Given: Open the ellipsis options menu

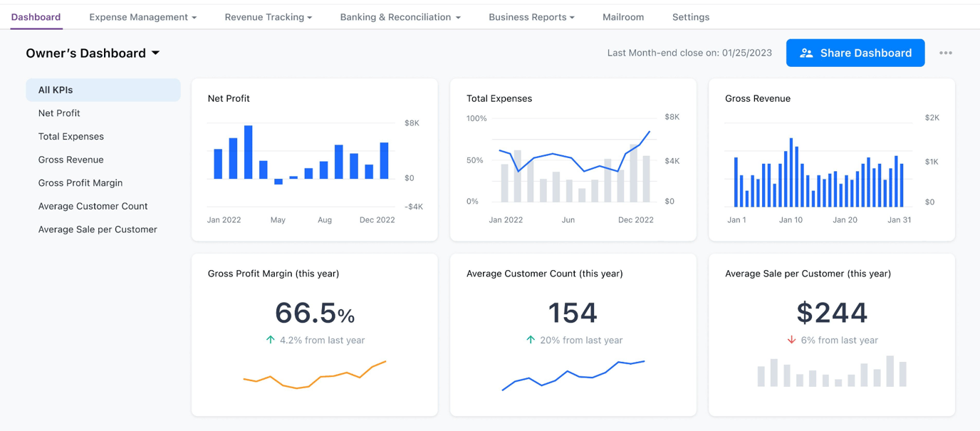Looking at the screenshot, I should tap(946, 52).
